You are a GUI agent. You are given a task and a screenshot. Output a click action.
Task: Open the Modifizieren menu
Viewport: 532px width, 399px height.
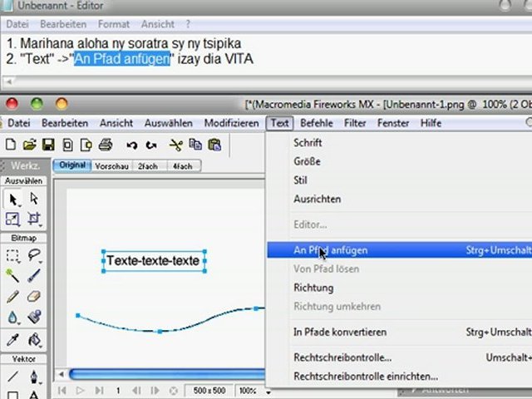(231, 123)
